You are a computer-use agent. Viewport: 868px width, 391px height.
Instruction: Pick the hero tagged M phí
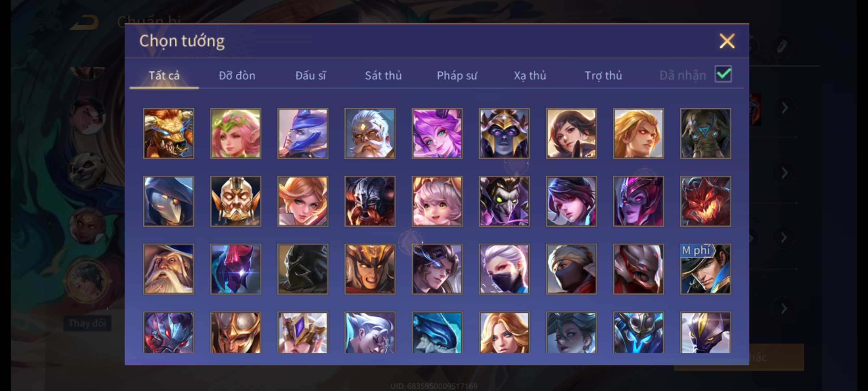click(706, 269)
